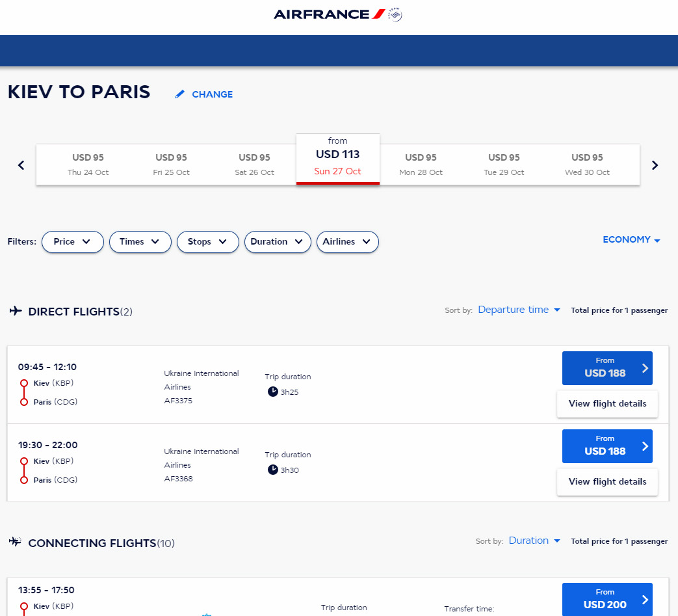
Task: Click the SkyTeam emblem beside the logo
Action: pos(395,14)
